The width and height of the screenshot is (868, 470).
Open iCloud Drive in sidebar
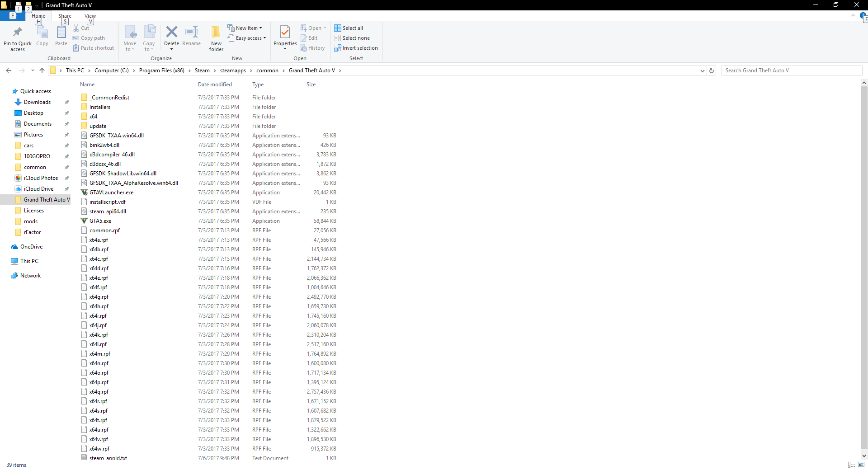[38, 189]
